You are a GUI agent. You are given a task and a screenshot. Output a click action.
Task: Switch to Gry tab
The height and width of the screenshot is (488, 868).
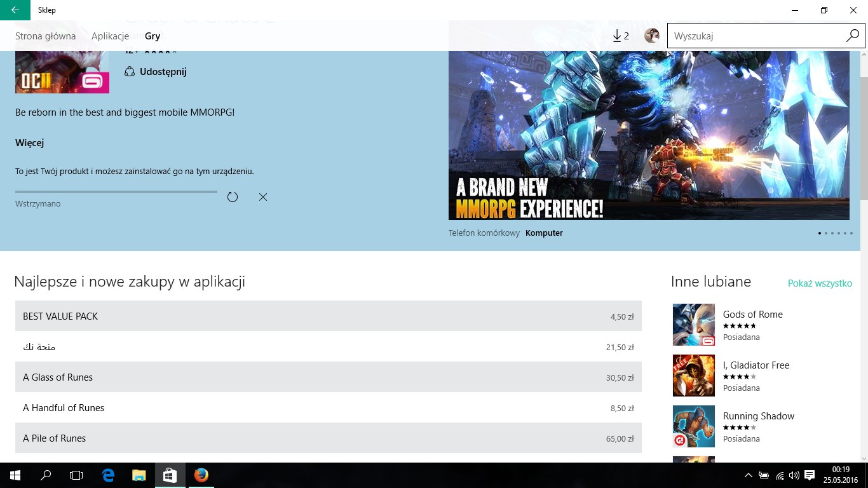click(x=153, y=36)
